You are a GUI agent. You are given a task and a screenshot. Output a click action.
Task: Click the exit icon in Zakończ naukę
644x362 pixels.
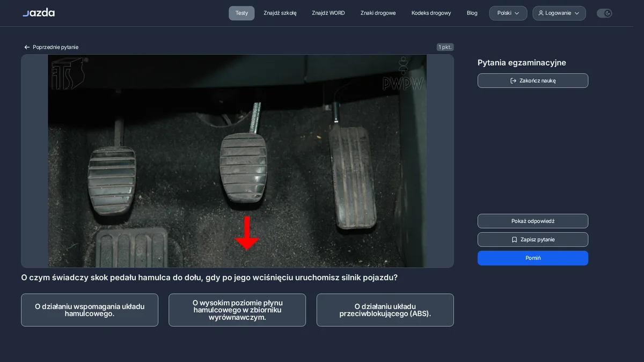tap(513, 80)
